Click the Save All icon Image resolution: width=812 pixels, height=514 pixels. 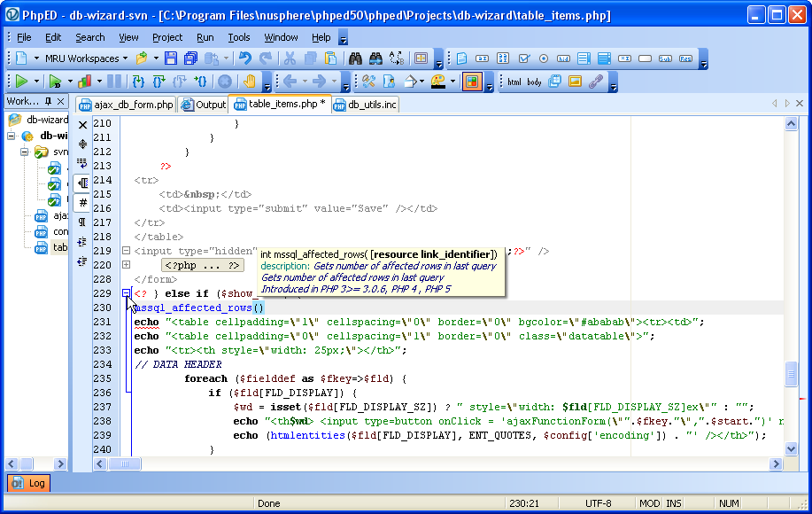(x=190, y=58)
